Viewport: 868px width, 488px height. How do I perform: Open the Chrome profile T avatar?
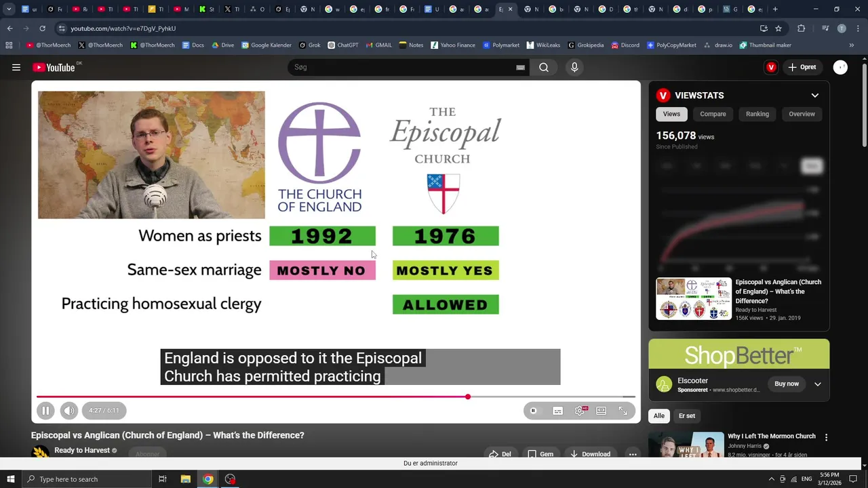tap(842, 28)
